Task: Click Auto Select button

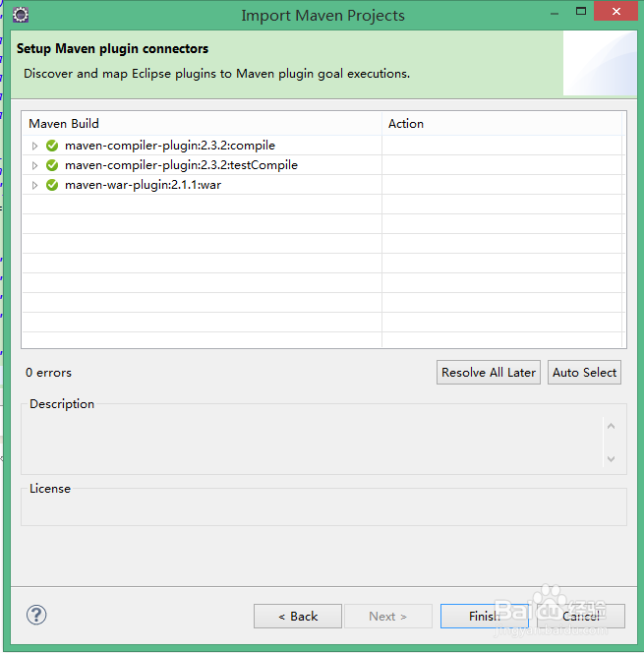Action: pyautogui.click(x=584, y=373)
